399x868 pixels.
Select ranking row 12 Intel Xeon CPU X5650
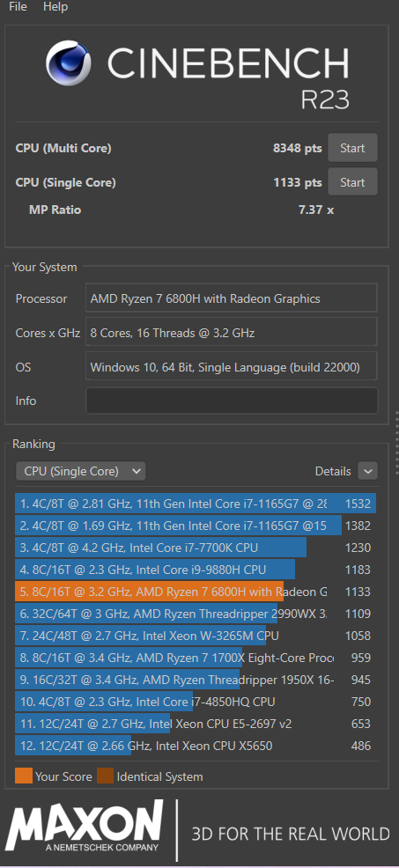tap(196, 746)
